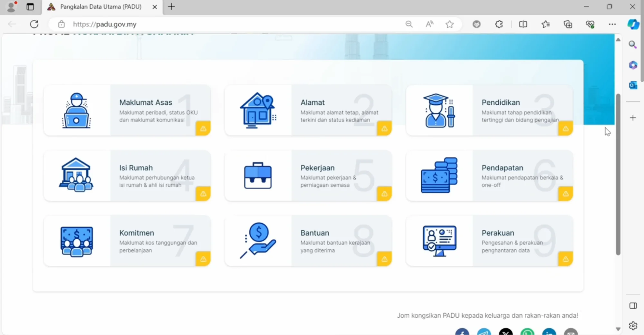Click the Komitmen family money icon

pos(76,241)
